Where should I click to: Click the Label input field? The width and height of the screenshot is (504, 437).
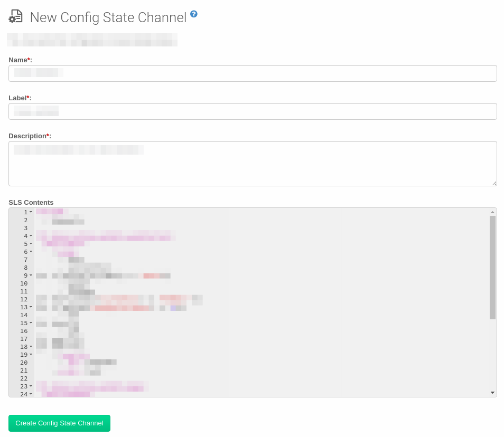253,111
